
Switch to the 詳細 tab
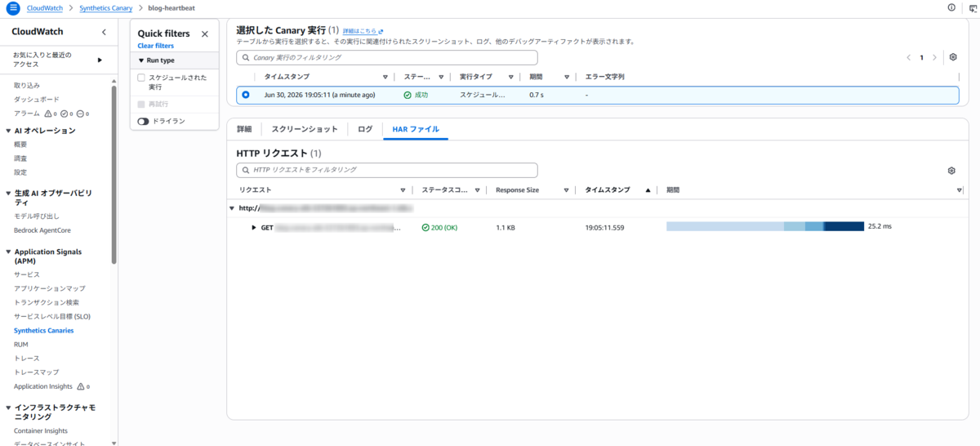(244, 129)
